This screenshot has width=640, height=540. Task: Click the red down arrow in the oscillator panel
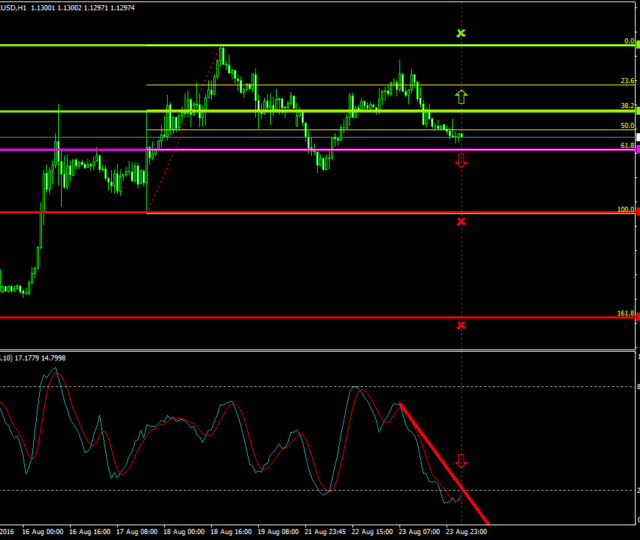coord(461,461)
